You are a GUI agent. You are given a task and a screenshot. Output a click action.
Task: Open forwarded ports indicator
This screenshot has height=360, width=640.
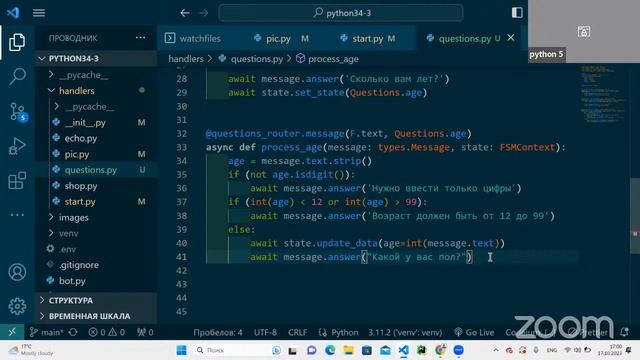pyautogui.click(x=145, y=332)
